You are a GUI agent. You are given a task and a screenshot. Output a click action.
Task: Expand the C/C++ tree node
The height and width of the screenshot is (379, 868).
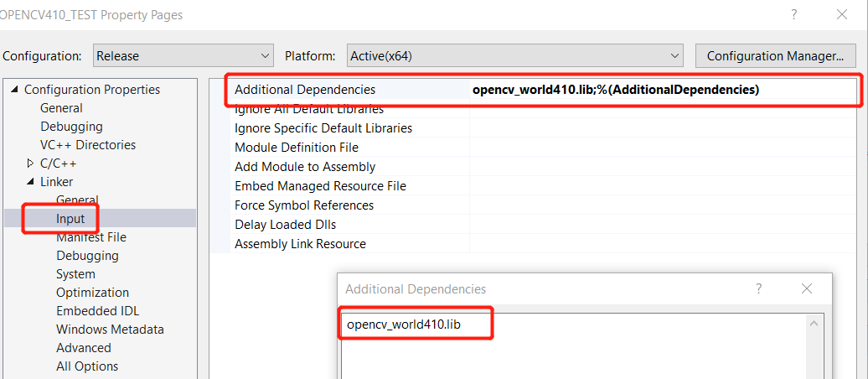click(31, 164)
